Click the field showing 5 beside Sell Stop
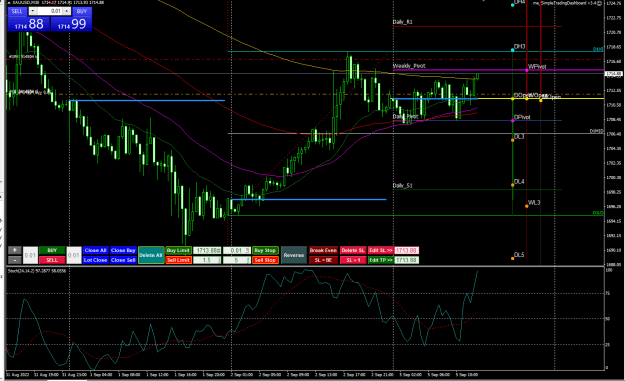The width and height of the screenshot is (625, 381). (x=237, y=260)
